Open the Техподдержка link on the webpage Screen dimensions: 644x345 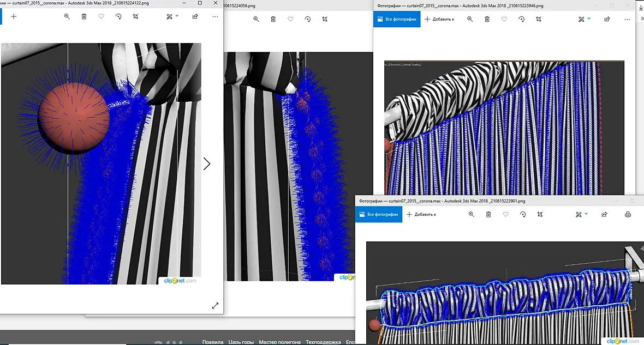pyautogui.click(x=323, y=342)
